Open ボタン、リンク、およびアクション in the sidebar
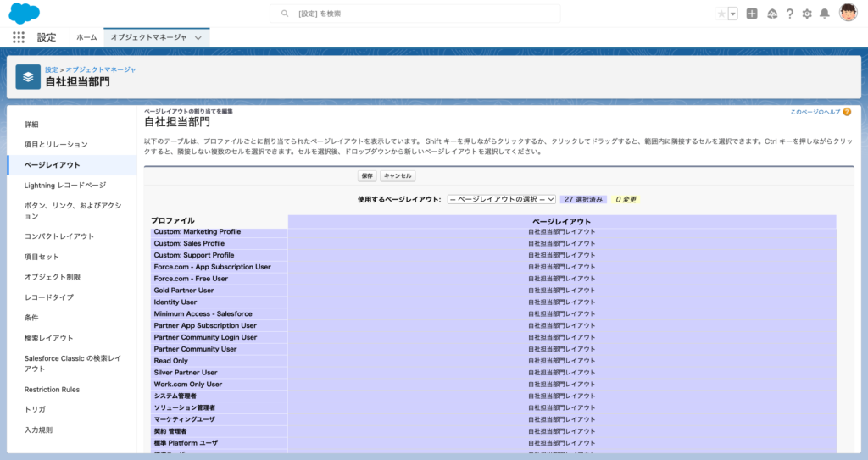Viewport: 868px width, 460px height. [72, 211]
